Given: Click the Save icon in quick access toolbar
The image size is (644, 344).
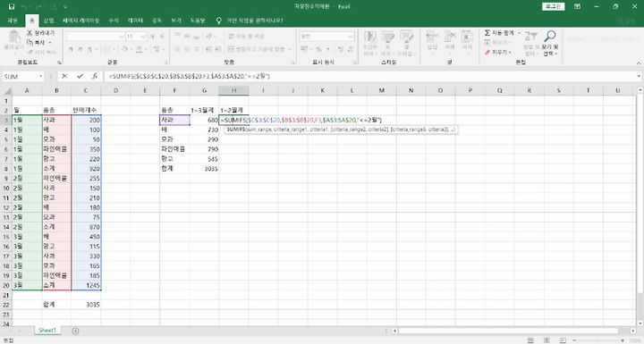Looking at the screenshot, I should [12, 6].
